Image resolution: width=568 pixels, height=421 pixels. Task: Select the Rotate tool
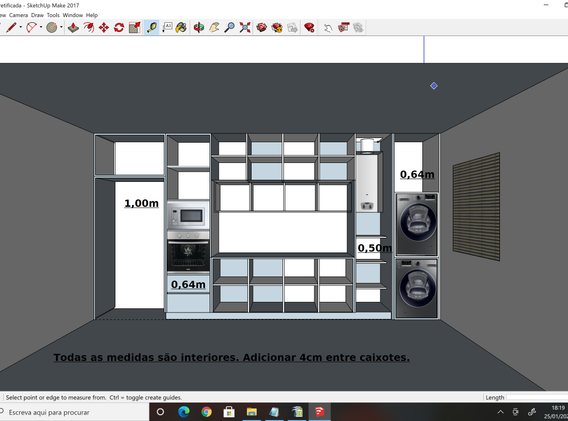tap(119, 28)
